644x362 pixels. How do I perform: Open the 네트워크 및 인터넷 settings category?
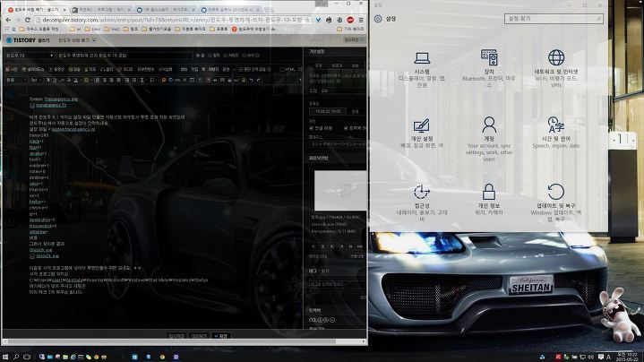click(x=556, y=68)
